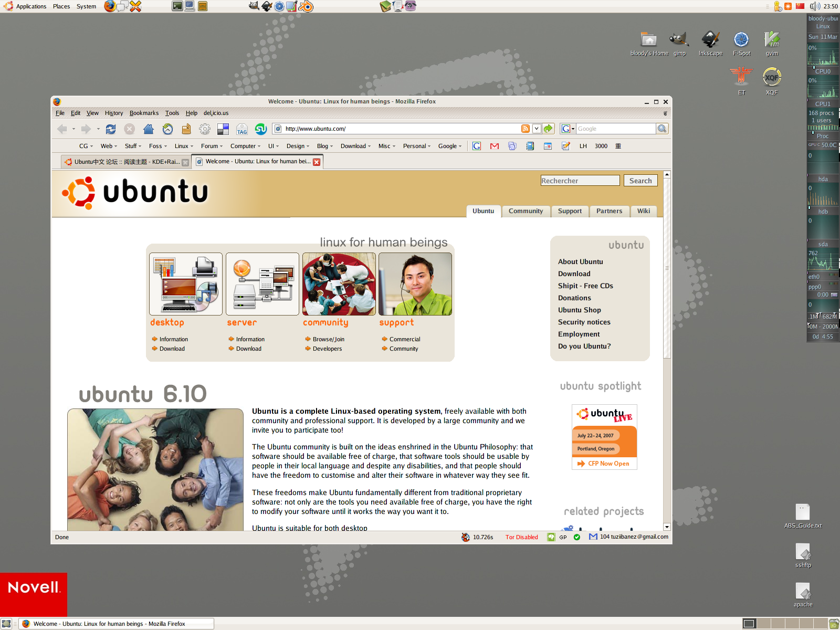840x630 pixels.
Task: Click the gear icon in navigation toolbar
Action: coord(205,129)
